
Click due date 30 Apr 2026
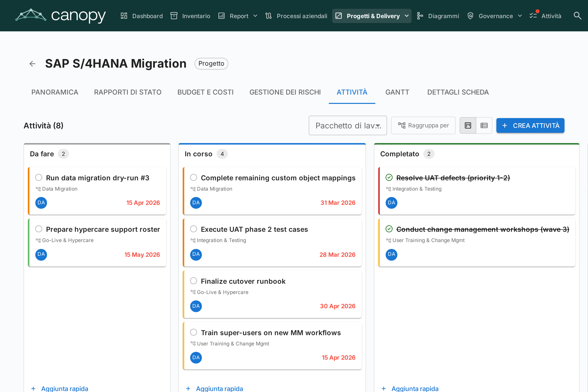[x=338, y=306]
